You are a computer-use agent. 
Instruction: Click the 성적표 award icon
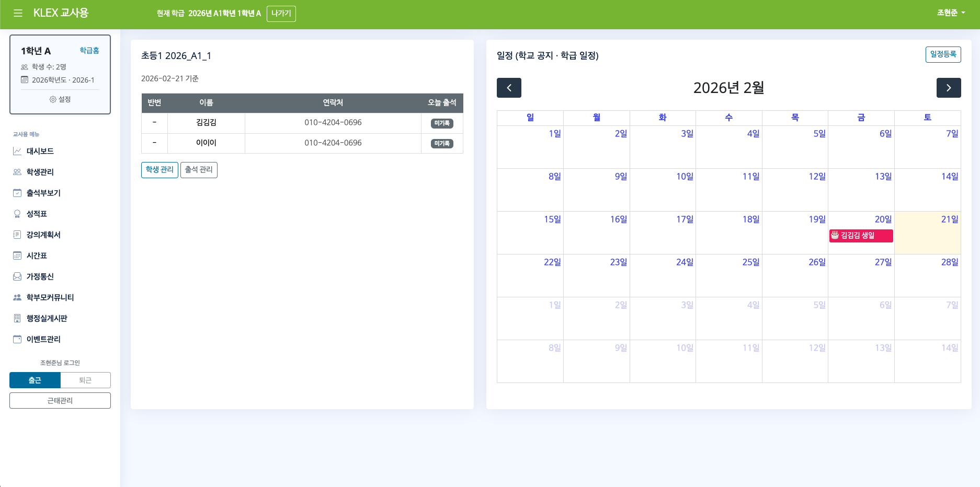click(x=17, y=214)
